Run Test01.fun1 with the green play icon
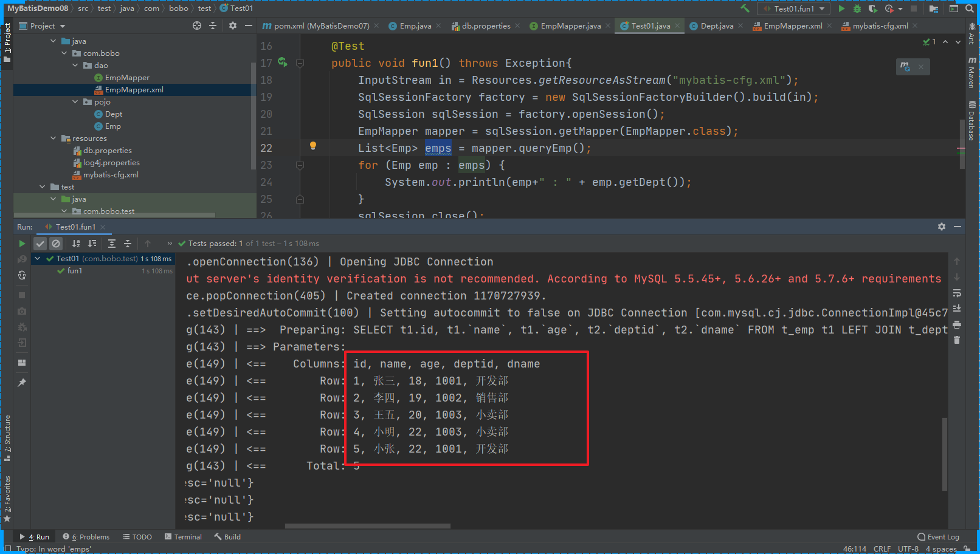This screenshot has width=980, height=554. 841,9
